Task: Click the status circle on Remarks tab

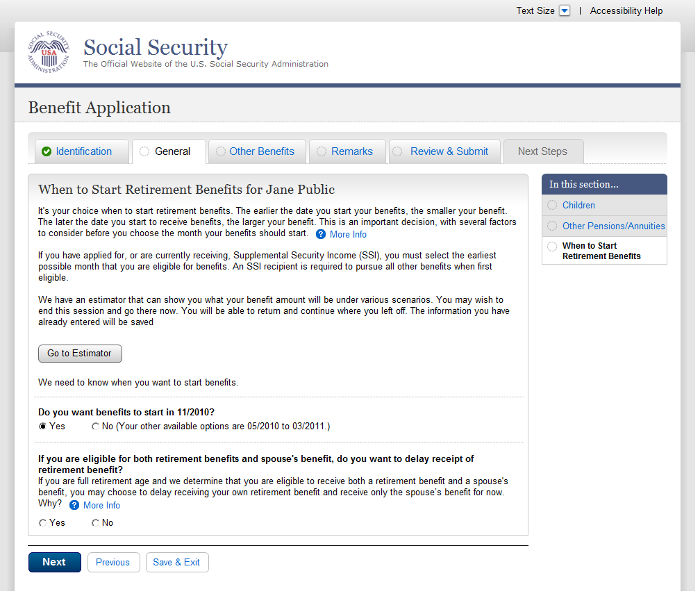Action: pyautogui.click(x=321, y=151)
